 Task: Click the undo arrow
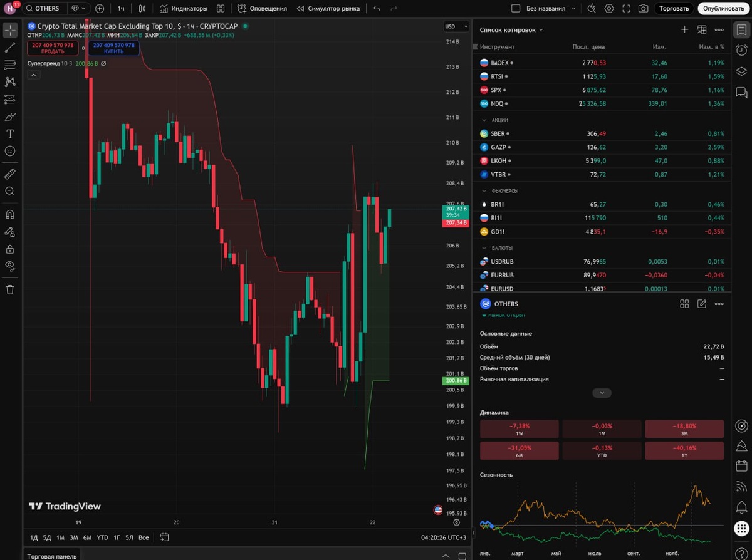[x=377, y=9]
